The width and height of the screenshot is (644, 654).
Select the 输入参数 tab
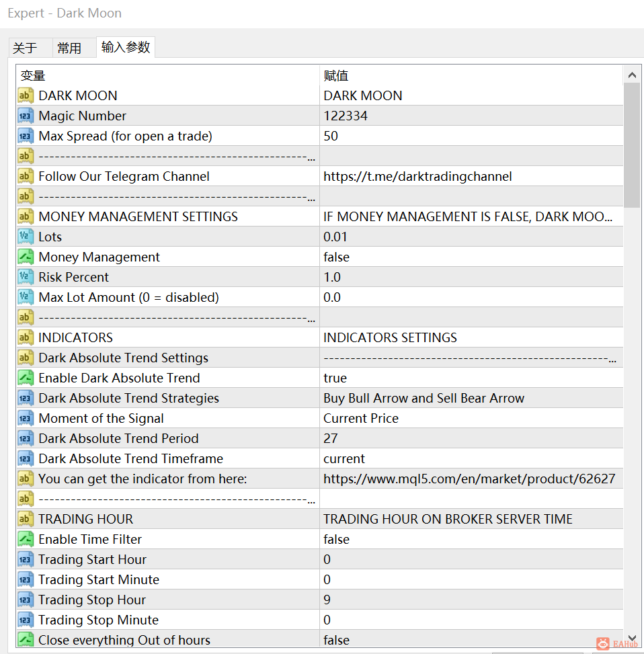click(x=126, y=47)
